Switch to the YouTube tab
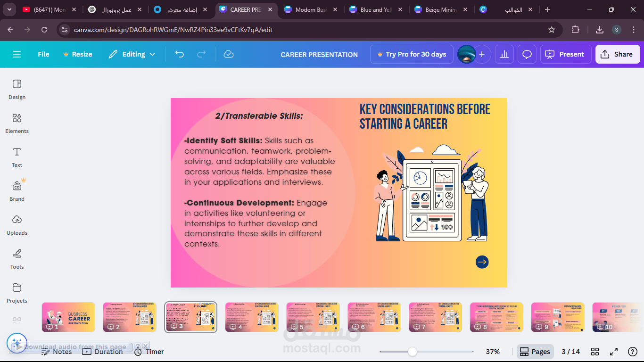Viewport: 644px width, 362px height. [50, 9]
